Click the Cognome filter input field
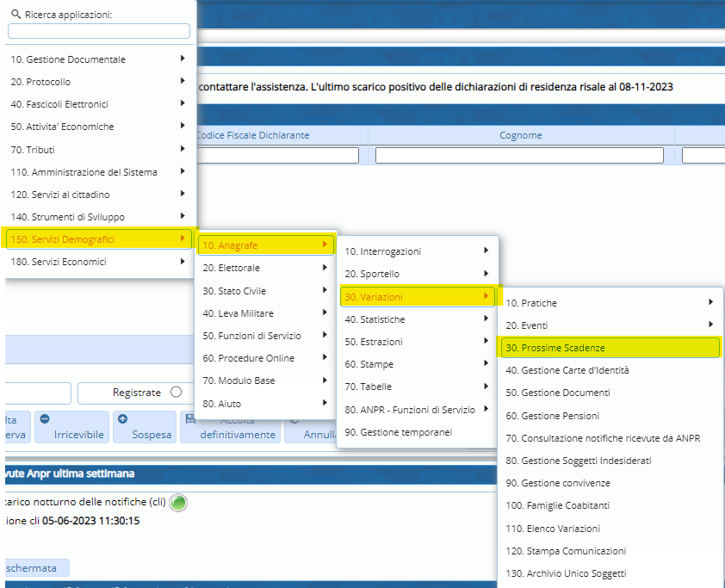 point(519,155)
